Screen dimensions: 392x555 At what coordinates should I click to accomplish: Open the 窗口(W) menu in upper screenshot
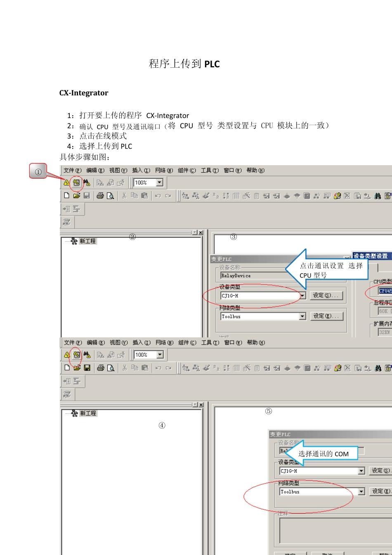click(233, 170)
